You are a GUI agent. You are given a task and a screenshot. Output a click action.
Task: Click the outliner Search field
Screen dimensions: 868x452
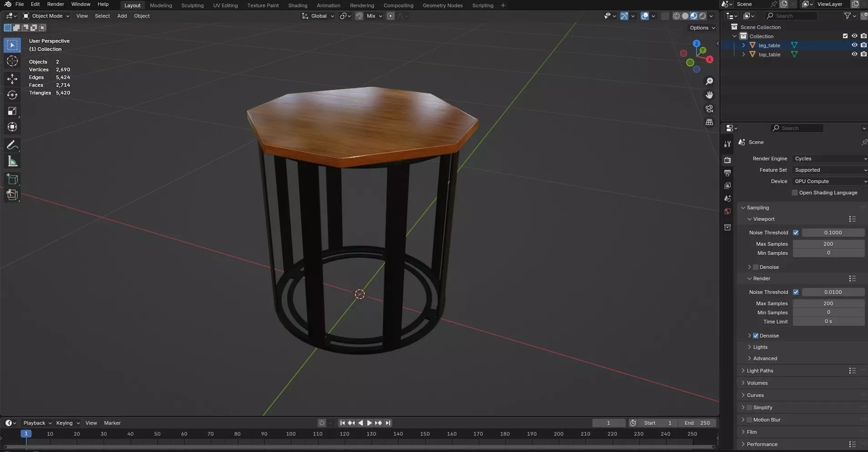pos(791,16)
